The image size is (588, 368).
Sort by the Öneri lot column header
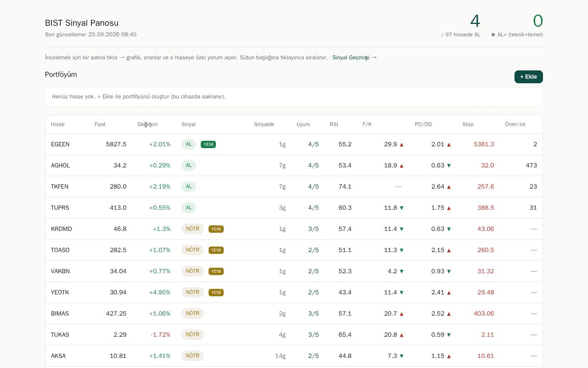(x=515, y=124)
